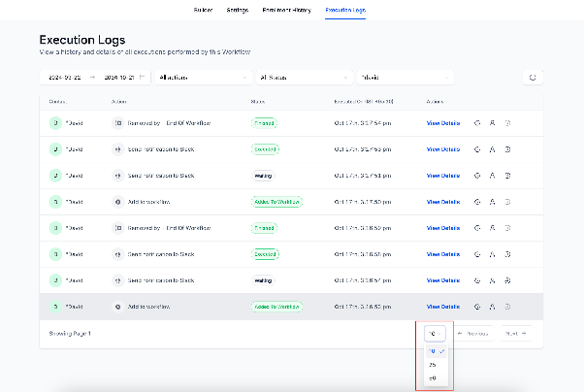
Task: Switch to the Enrollment History tab
Action: (287, 10)
